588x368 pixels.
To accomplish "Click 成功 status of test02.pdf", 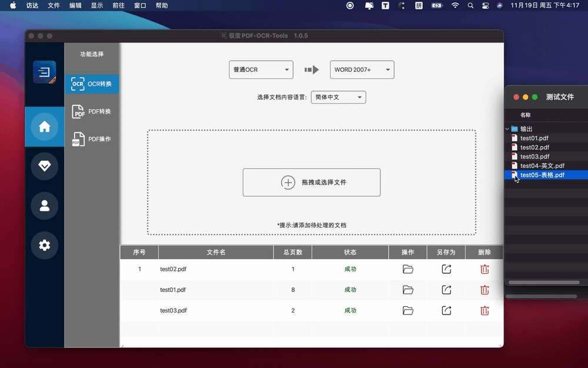I will 350,269.
